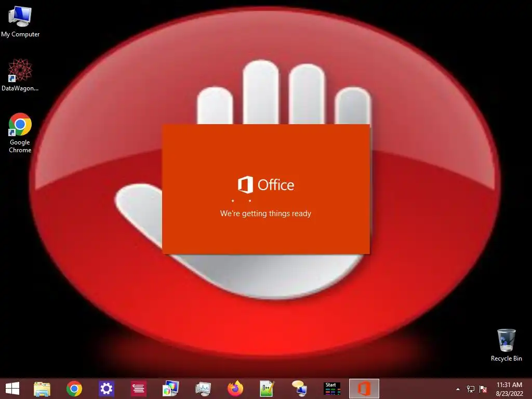The image size is (532, 399).
Task: Select the Google Chrome desktop shortcut
Action: coord(20,133)
